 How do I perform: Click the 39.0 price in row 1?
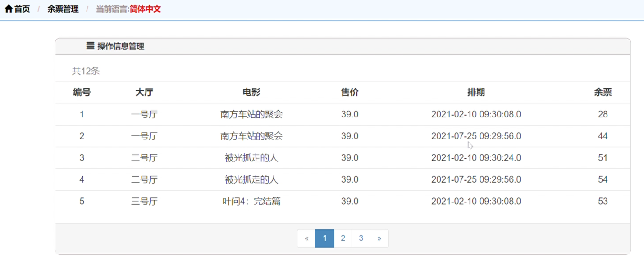(x=350, y=114)
